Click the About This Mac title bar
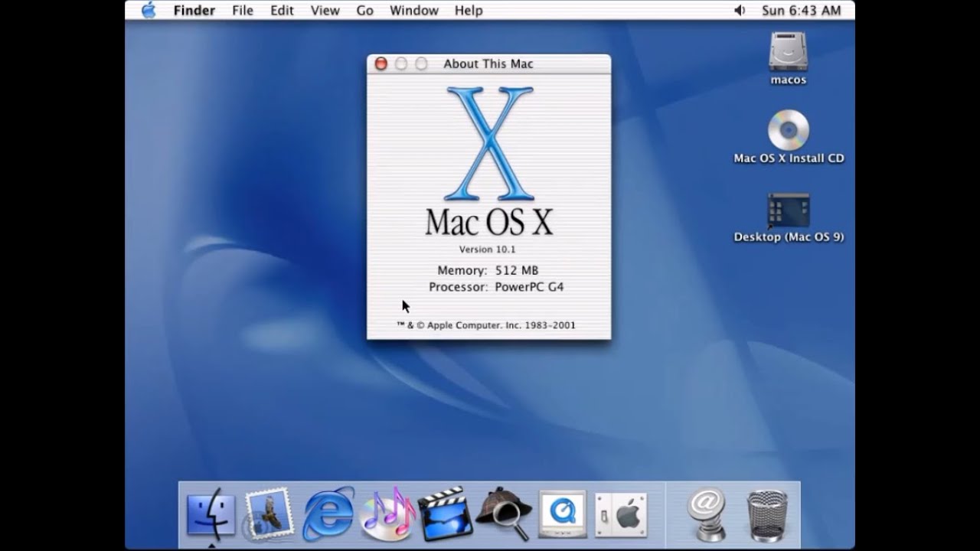 [x=488, y=64]
